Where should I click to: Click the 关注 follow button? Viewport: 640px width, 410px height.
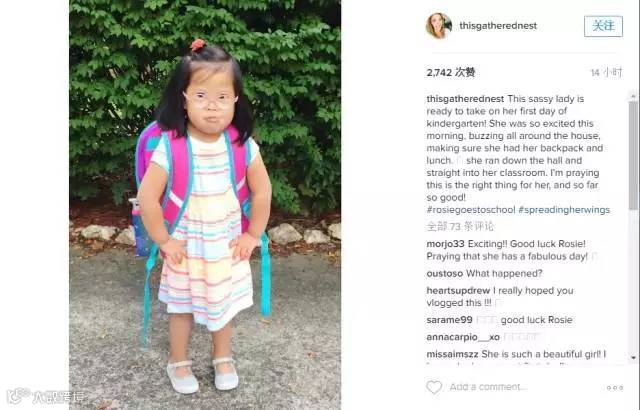tap(603, 26)
